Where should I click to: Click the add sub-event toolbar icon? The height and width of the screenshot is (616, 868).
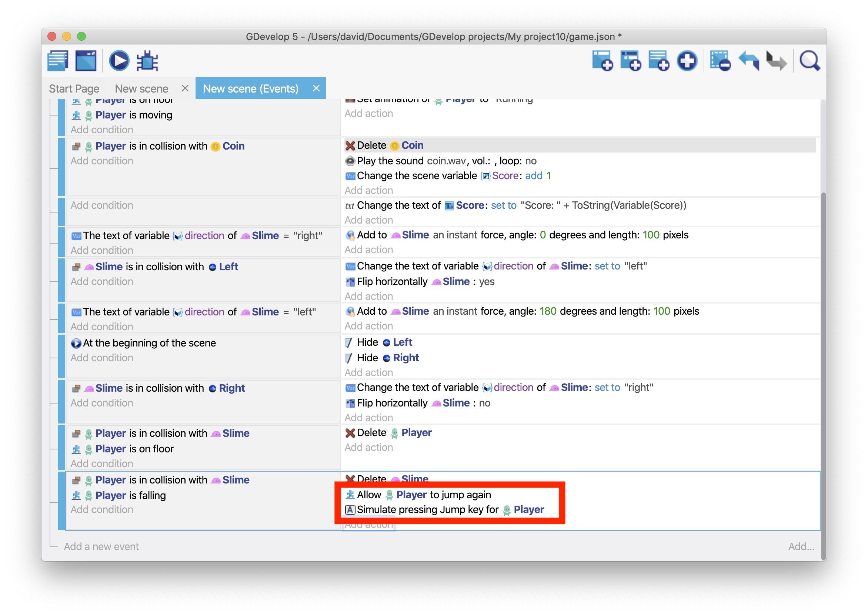631,61
